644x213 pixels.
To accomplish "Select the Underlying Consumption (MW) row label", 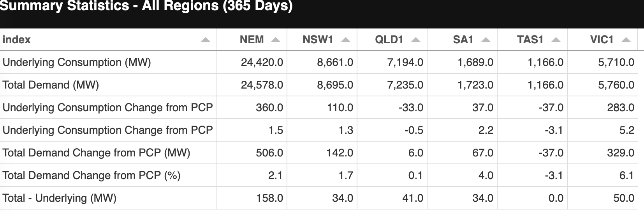I will point(77,62).
